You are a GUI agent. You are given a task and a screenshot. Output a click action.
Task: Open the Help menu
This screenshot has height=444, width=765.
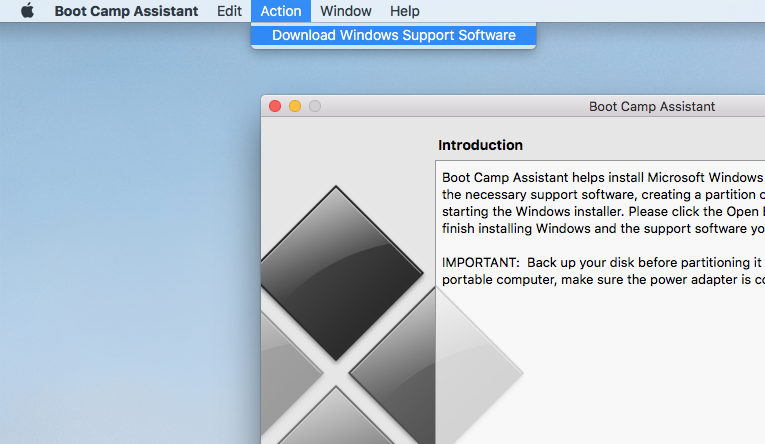[404, 11]
